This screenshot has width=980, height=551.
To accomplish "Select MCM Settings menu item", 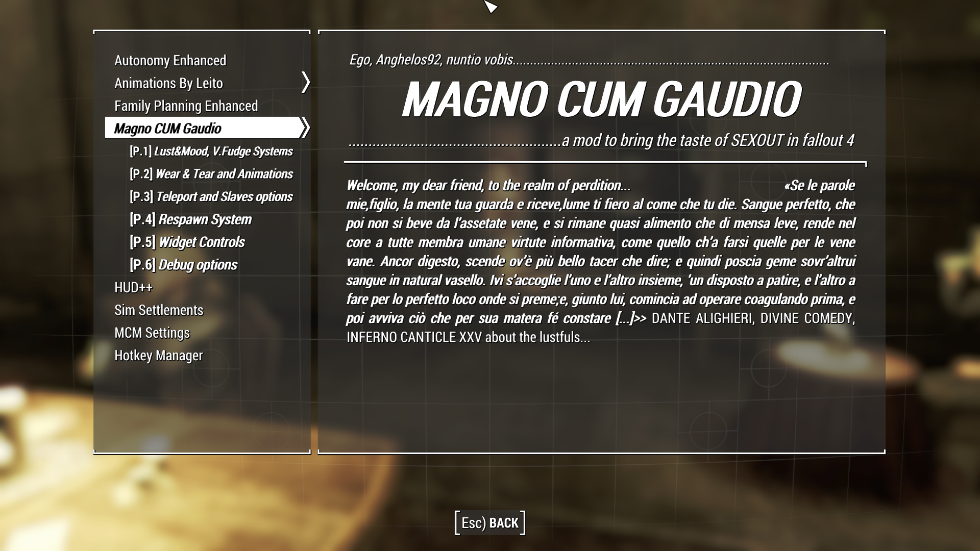I will 152,332.
